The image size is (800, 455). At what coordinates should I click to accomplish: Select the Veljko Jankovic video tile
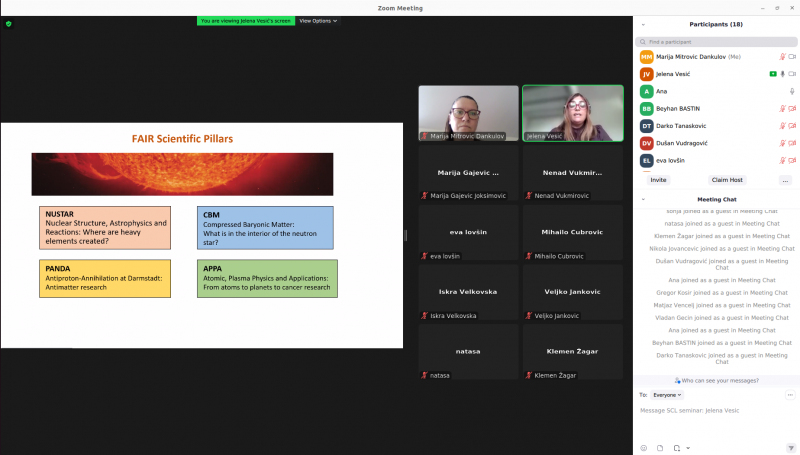tap(572, 292)
